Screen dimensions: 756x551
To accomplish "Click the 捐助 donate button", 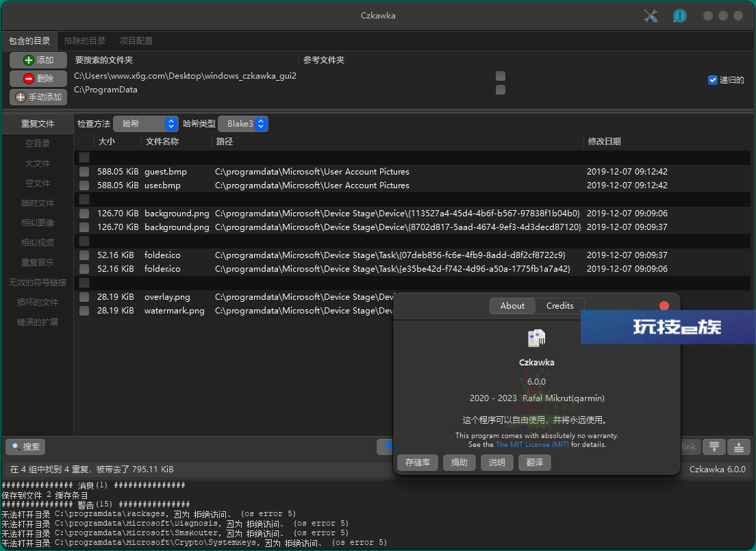I will click(x=459, y=463).
